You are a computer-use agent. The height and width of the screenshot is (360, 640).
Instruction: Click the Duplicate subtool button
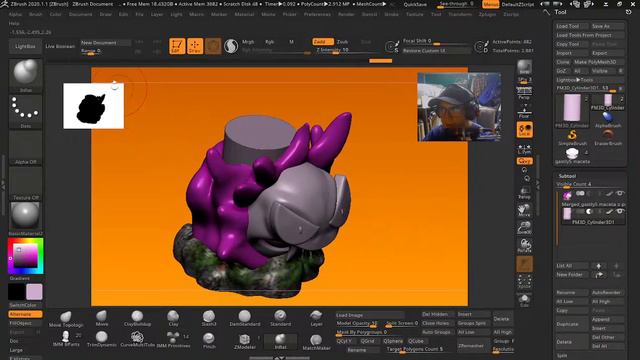pyautogui.click(x=571, y=324)
